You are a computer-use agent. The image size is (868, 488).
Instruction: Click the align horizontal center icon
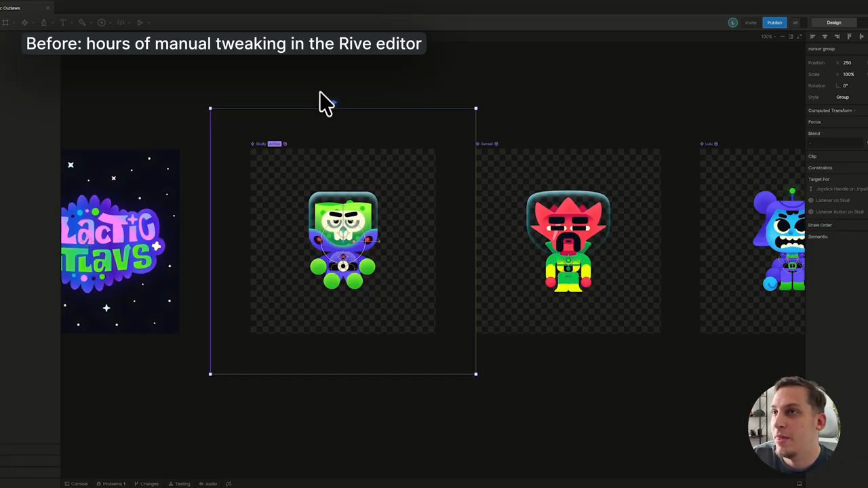pyautogui.click(x=825, y=37)
